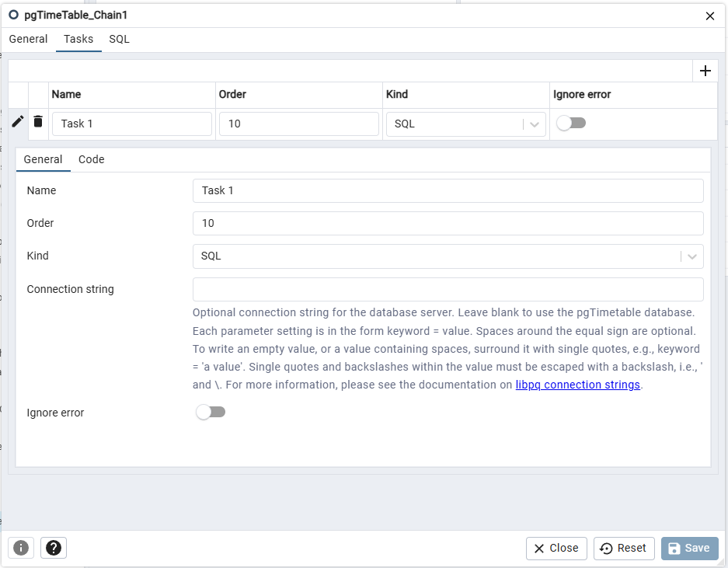
Task: Toggle Ignore error switch in General form
Action: click(211, 412)
